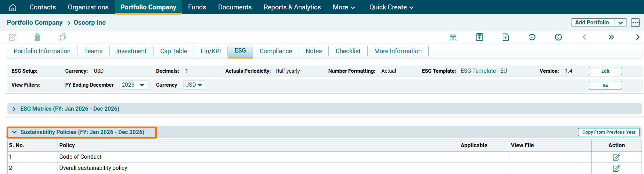
Task: Open the FY Ending year 2026 dropdown
Action: click(x=134, y=85)
